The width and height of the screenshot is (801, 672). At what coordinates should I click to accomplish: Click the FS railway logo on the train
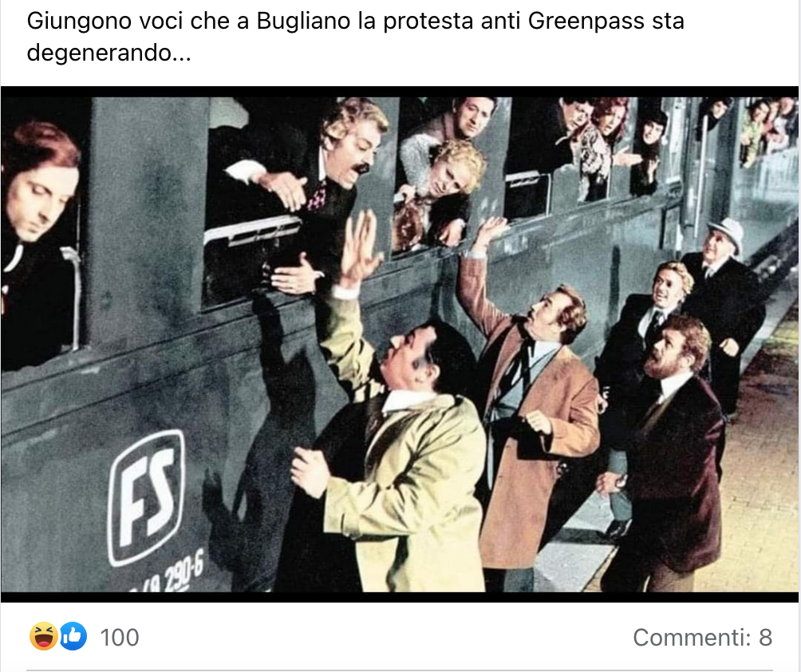point(146,497)
